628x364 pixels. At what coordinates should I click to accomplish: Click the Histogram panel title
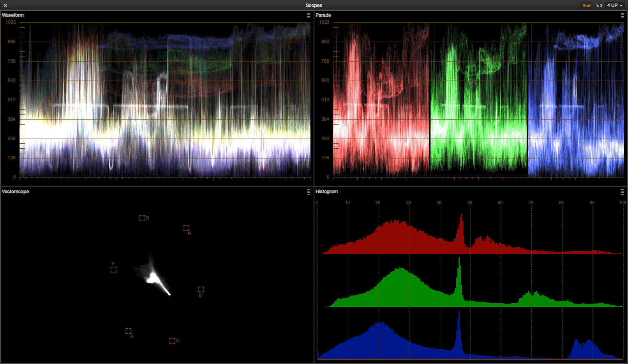tap(326, 192)
